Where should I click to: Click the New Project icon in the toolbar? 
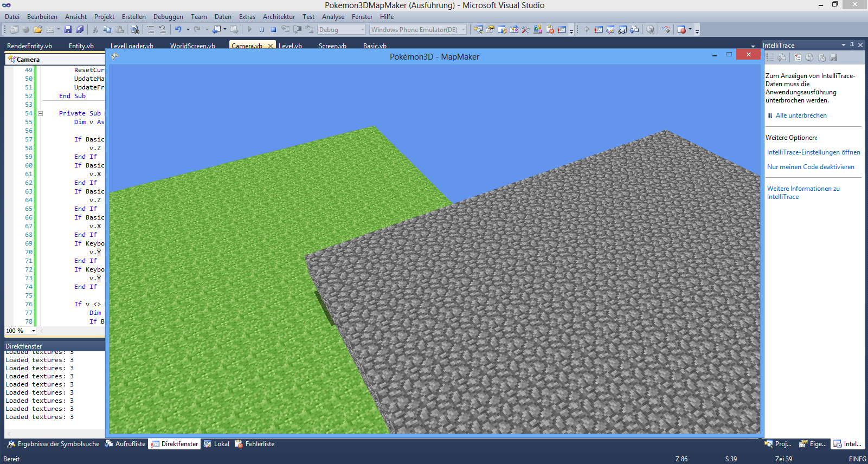tap(14, 29)
